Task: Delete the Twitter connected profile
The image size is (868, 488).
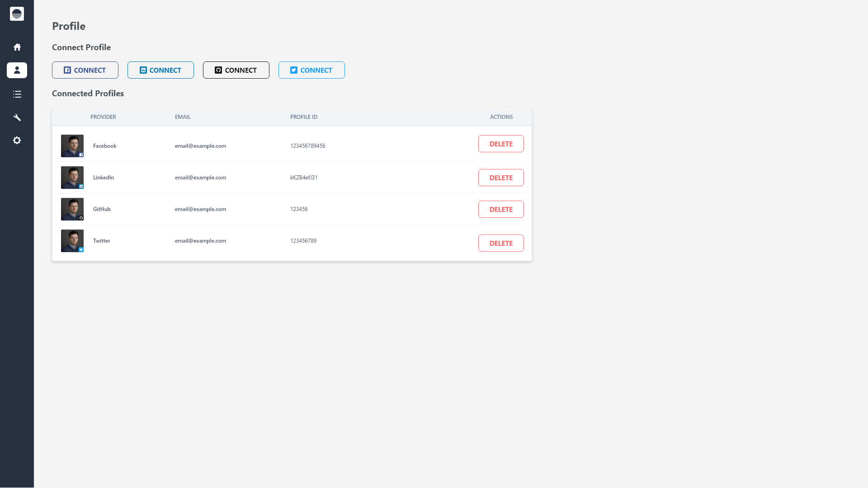Action: 501,243
